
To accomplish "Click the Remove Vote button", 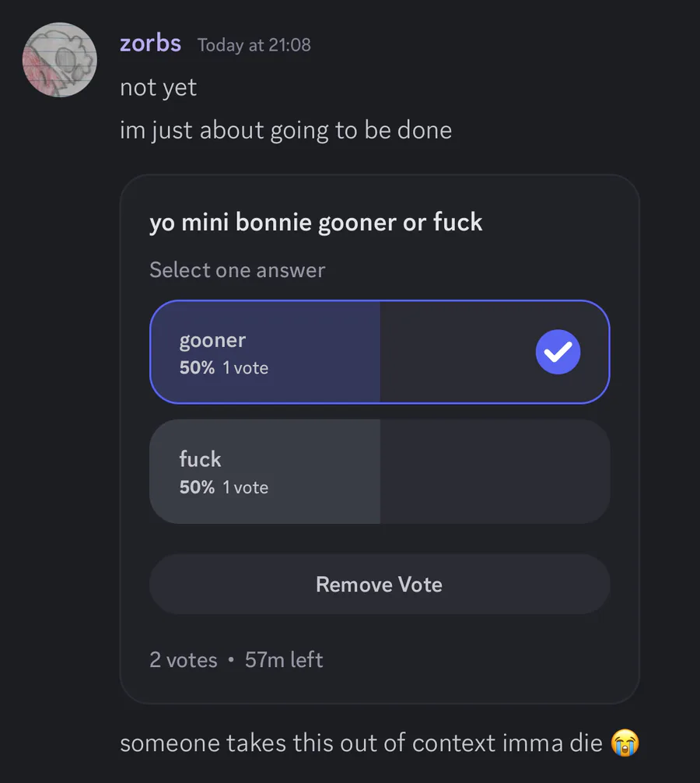I will pos(380,585).
